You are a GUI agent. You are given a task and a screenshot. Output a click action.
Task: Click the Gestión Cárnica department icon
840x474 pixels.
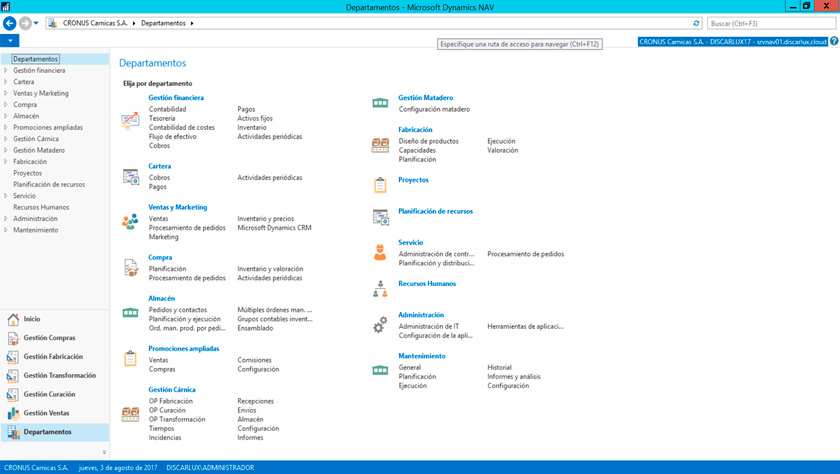pyautogui.click(x=130, y=413)
